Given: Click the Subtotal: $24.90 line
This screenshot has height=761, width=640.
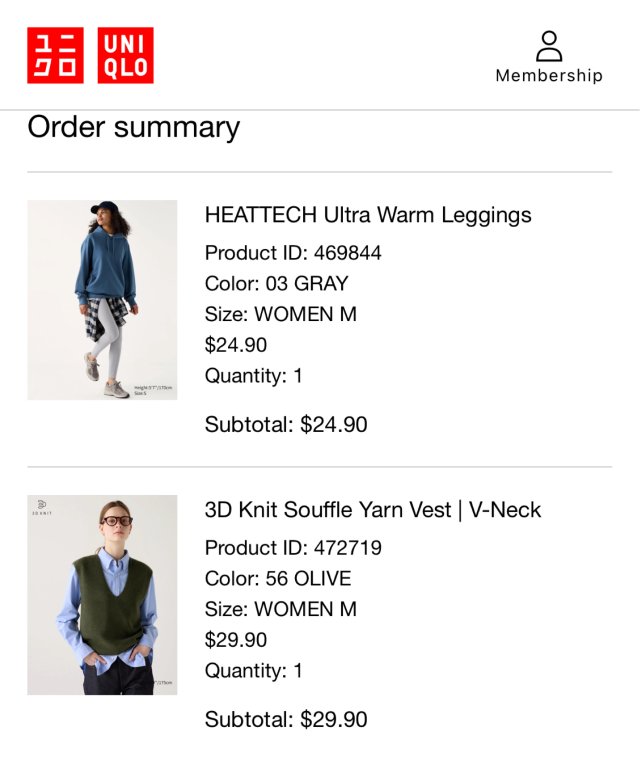Looking at the screenshot, I should tap(286, 424).
